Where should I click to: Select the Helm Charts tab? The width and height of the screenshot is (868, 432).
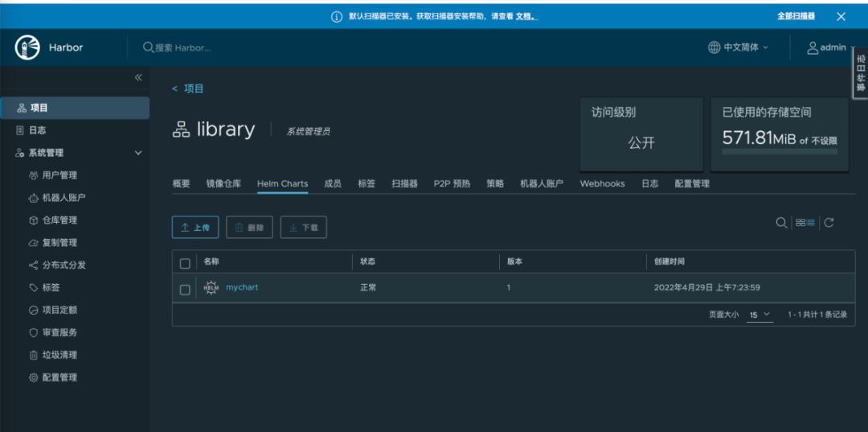coord(282,184)
